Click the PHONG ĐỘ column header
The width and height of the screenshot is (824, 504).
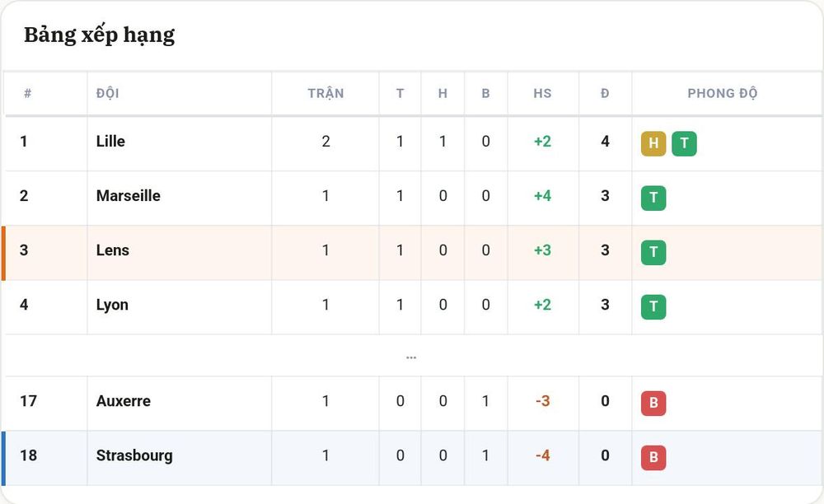coord(723,93)
